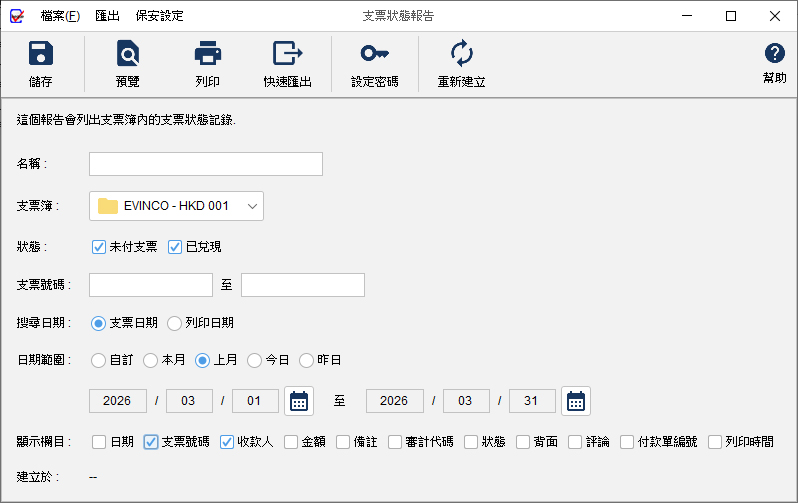Screen dimensions: 798x503
Task: Enable the 評論 display column
Action: (575, 442)
